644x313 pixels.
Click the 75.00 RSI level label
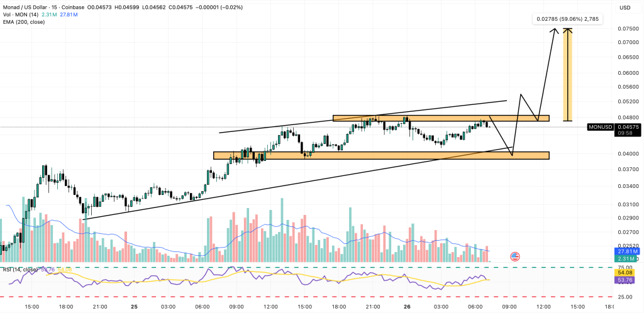pos(625,267)
